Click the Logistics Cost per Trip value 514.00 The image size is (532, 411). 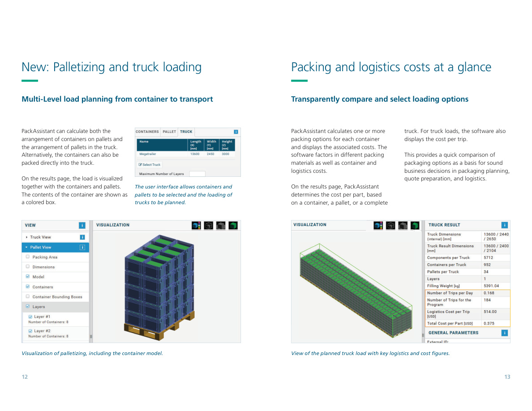click(x=490, y=312)
